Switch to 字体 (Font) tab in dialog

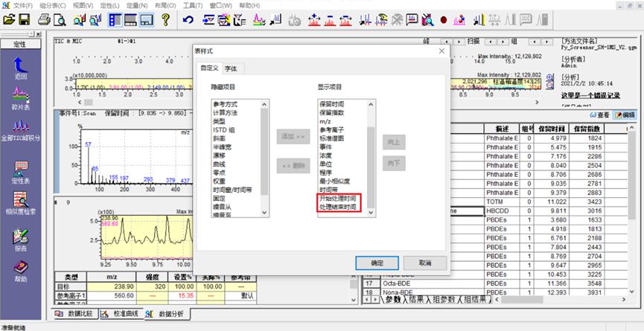click(x=232, y=68)
